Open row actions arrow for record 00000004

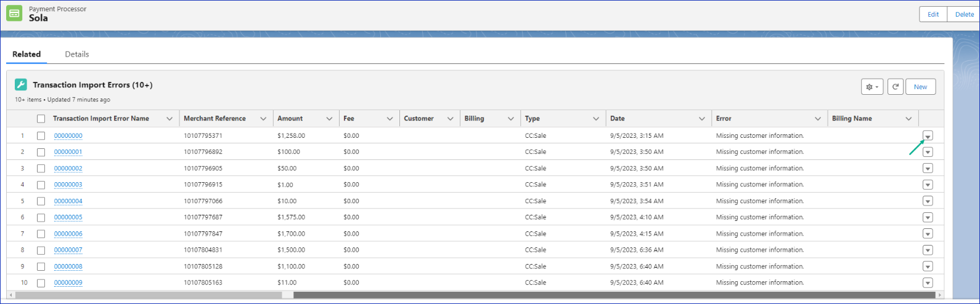click(928, 201)
